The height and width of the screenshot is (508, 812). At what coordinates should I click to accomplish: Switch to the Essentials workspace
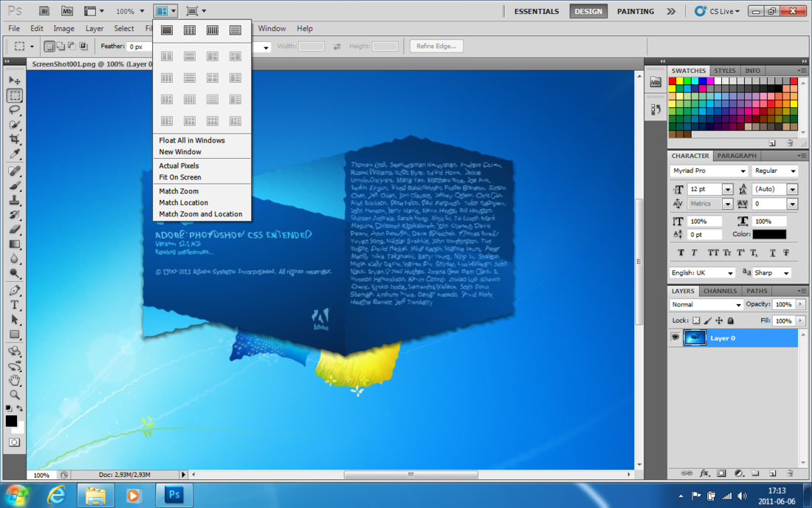point(537,11)
